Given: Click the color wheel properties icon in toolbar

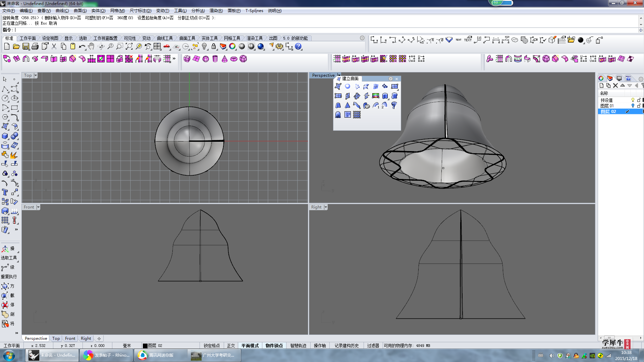Looking at the screenshot, I should click(x=232, y=47).
